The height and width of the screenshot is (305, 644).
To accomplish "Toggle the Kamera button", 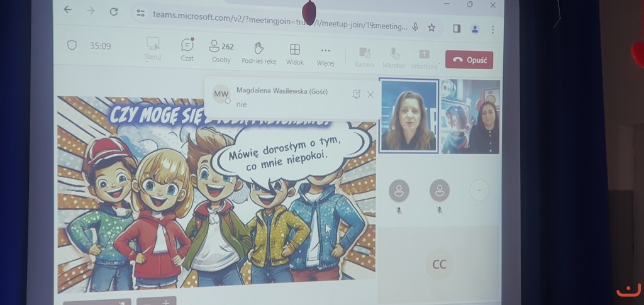I will coord(364,57).
